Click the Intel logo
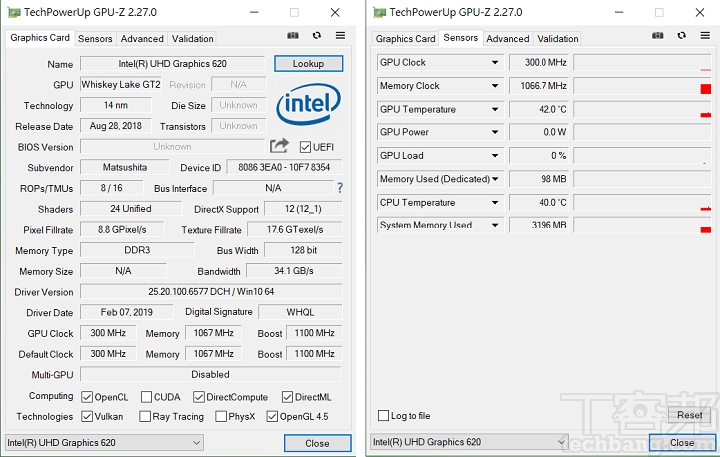Image resolution: width=720 pixels, height=457 pixels. (309, 104)
